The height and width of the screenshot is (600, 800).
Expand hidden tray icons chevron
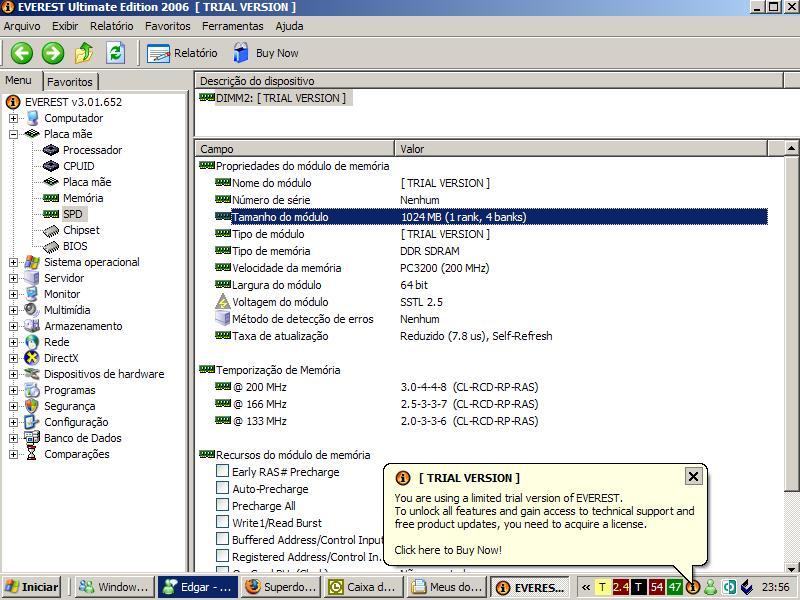(586, 587)
